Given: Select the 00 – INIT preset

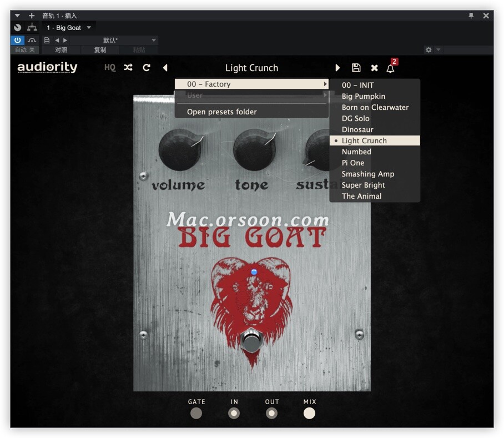Looking at the screenshot, I should pyautogui.click(x=375, y=85).
